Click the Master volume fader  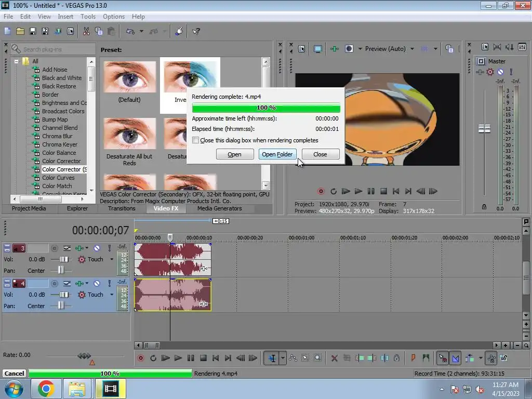pos(484,129)
